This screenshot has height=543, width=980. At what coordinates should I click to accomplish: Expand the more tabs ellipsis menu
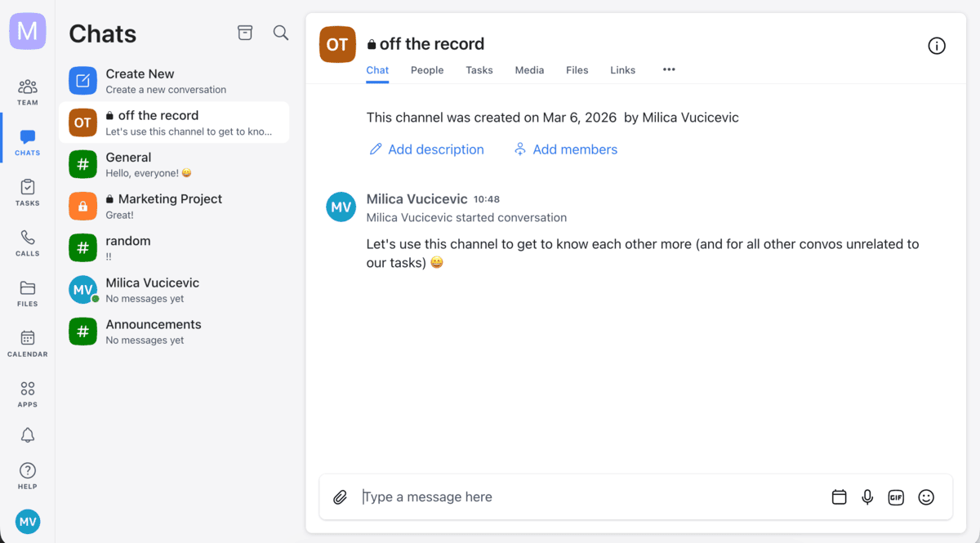click(x=669, y=70)
